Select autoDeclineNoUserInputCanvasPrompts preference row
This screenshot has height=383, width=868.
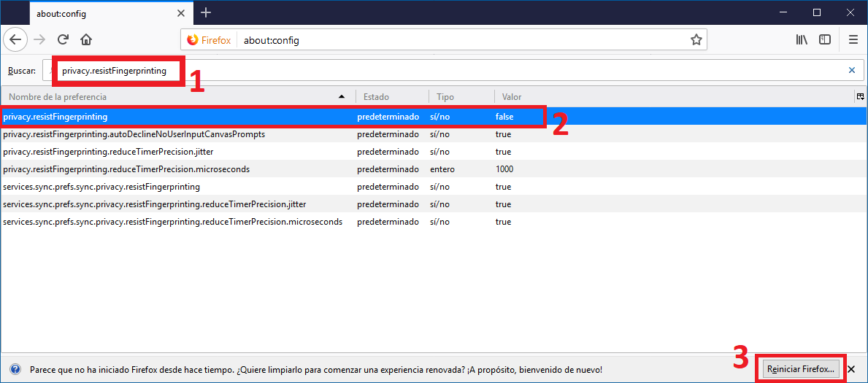(x=434, y=134)
